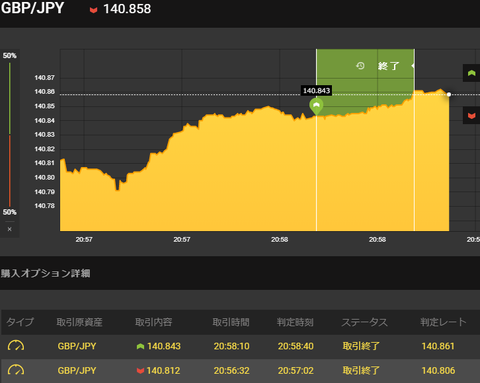The height and width of the screenshot is (383, 480).
Task: Click the 140.80 price axis label
Action: coord(44,177)
